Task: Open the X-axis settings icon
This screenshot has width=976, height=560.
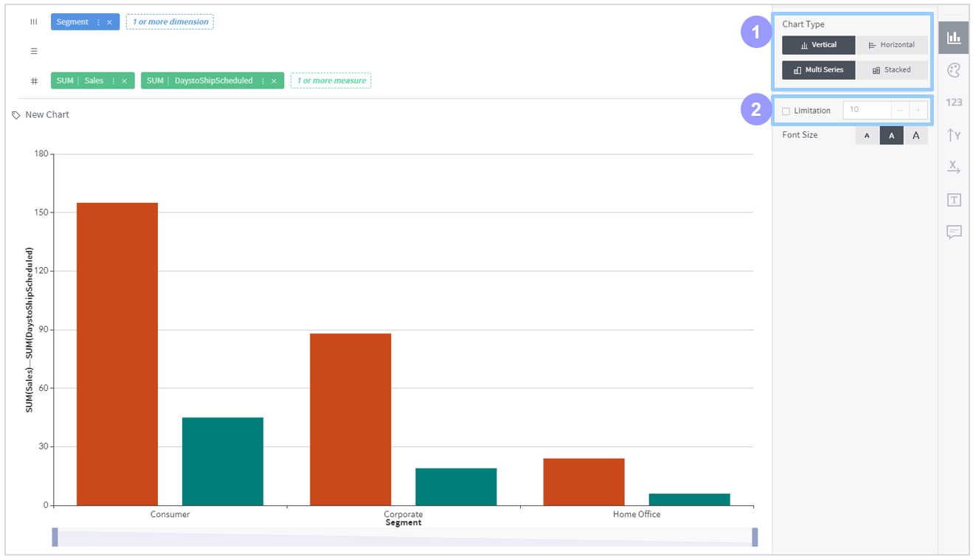Action: (x=954, y=167)
